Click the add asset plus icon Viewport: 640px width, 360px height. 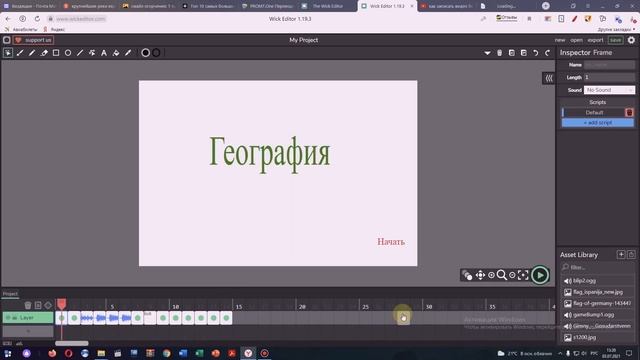coord(621,254)
